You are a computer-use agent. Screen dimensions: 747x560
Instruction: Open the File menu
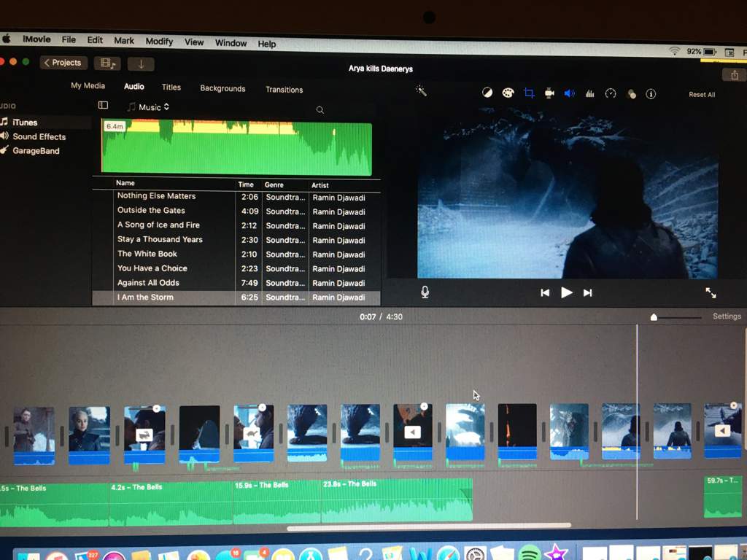(69, 39)
